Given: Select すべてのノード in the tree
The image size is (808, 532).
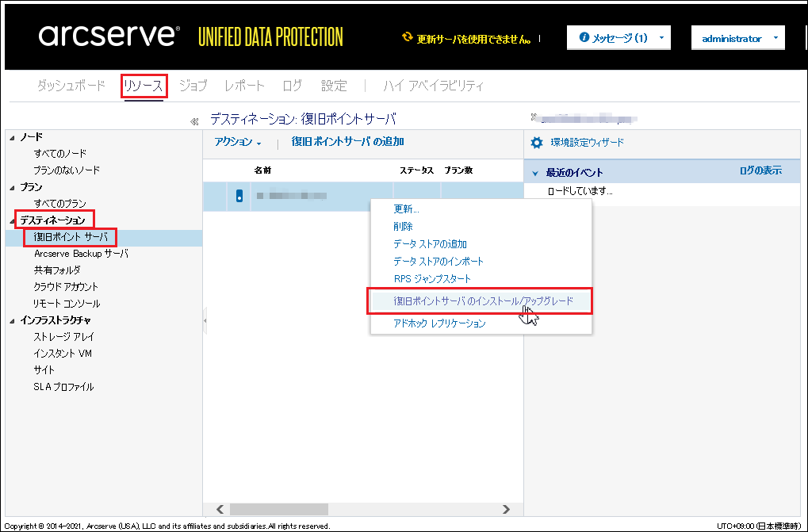Looking at the screenshot, I should pyautogui.click(x=60, y=154).
